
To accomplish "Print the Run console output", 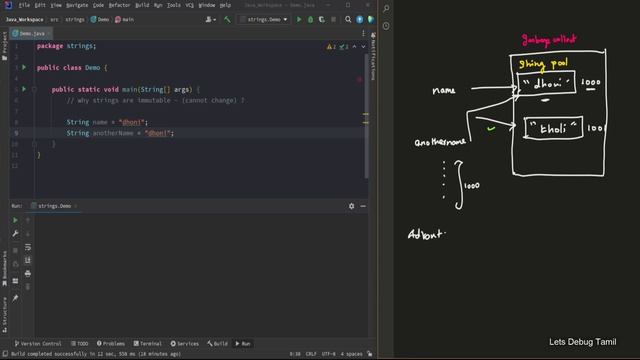I will (x=28, y=273).
